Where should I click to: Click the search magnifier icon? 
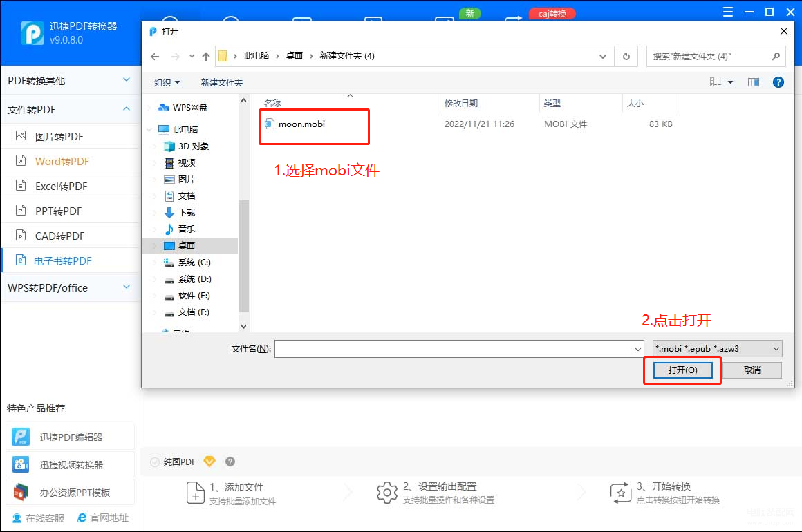(776, 56)
